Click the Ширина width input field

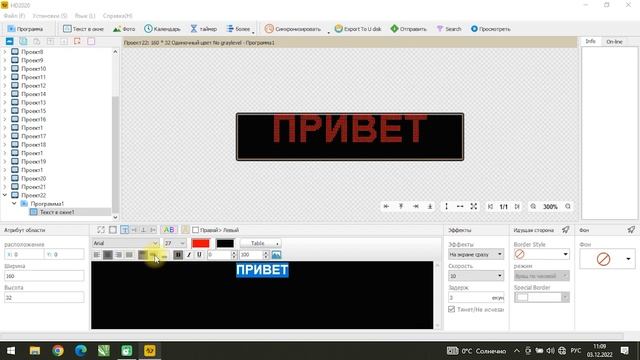point(44,276)
